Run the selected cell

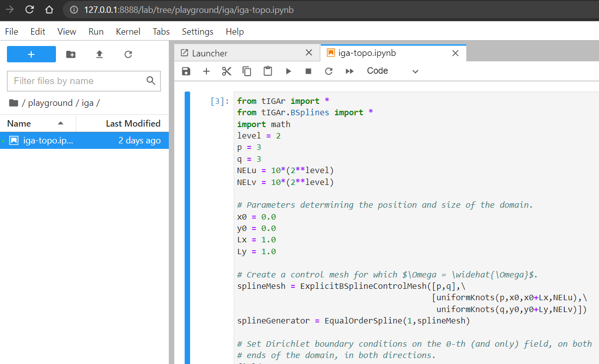(288, 71)
